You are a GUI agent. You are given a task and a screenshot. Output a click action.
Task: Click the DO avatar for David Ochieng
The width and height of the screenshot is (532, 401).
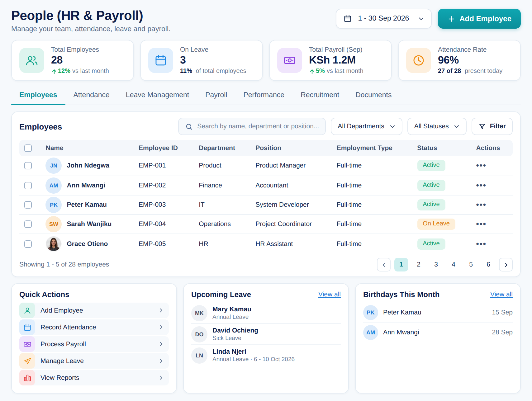[199, 334]
